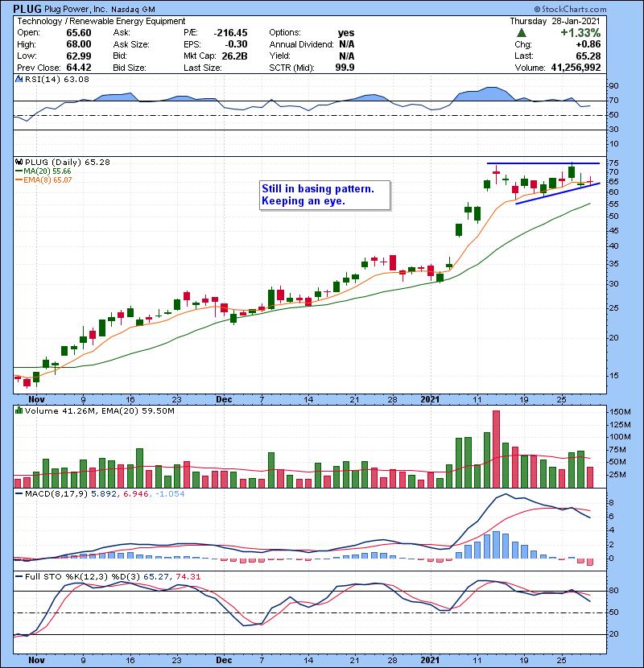Image resolution: width=644 pixels, height=668 pixels.
Task: Click the 75 price level on price scale
Action: click(x=613, y=163)
